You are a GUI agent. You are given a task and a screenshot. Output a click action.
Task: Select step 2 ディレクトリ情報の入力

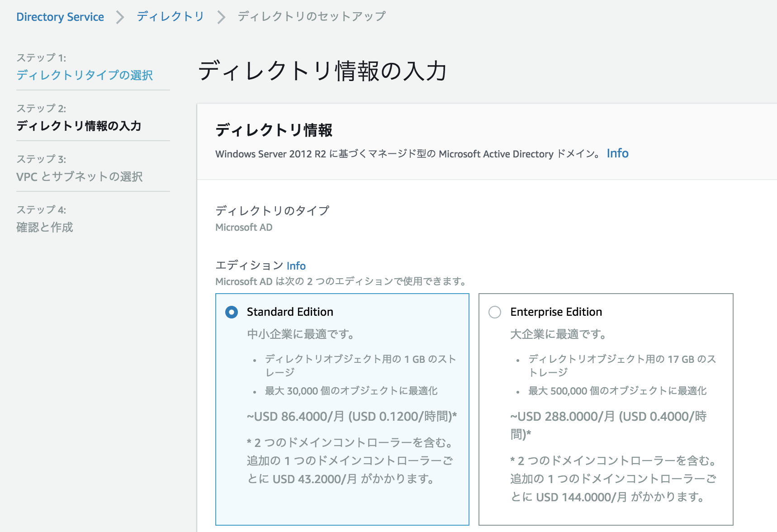[79, 126]
